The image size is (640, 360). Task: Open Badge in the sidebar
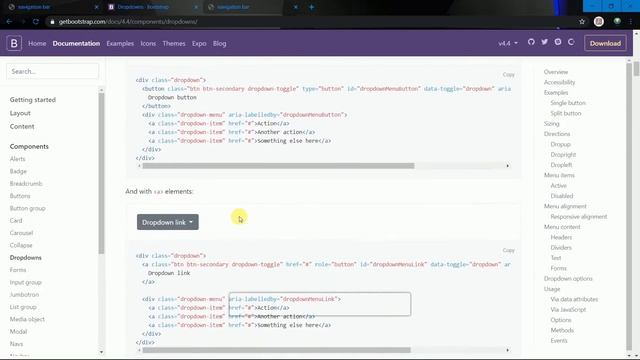(18, 171)
